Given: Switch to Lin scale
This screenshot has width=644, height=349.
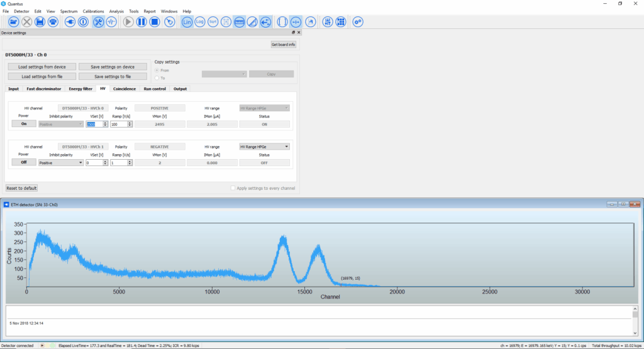Looking at the screenshot, I should [187, 22].
